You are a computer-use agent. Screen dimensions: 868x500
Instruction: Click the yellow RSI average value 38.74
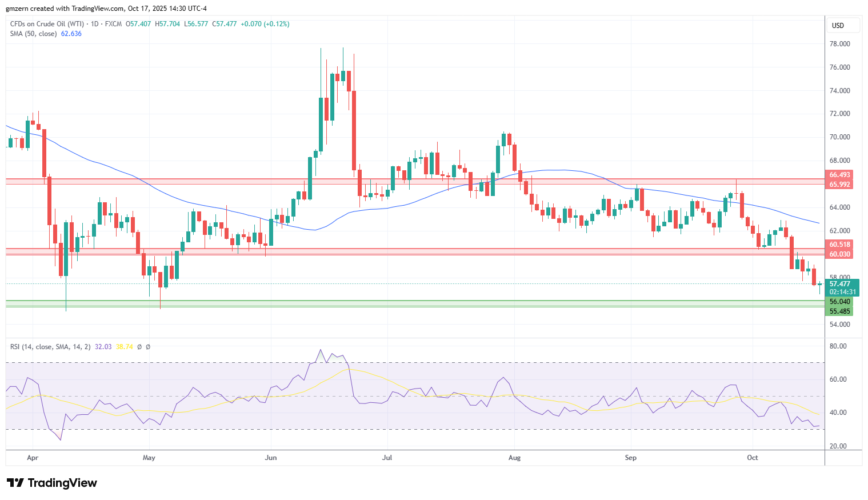(x=124, y=347)
